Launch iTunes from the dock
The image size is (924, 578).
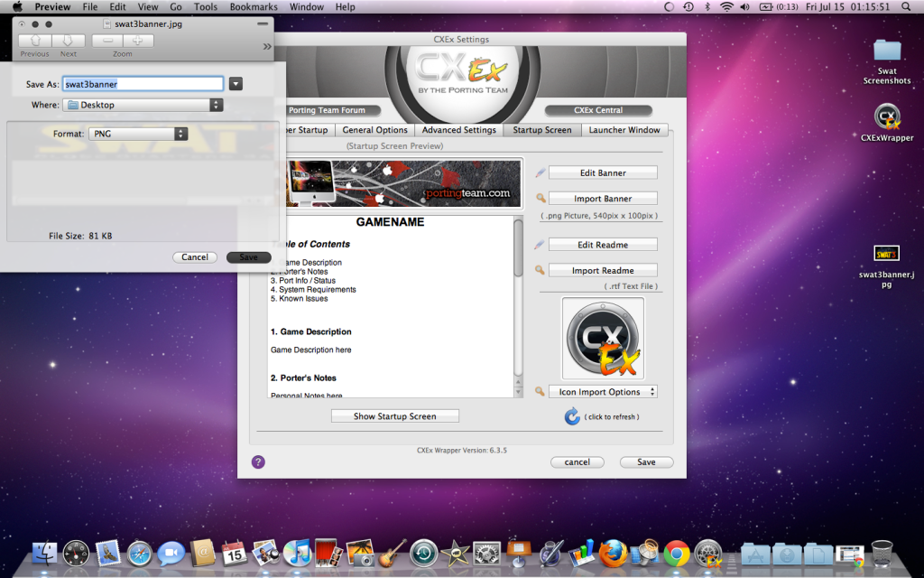tap(297, 554)
